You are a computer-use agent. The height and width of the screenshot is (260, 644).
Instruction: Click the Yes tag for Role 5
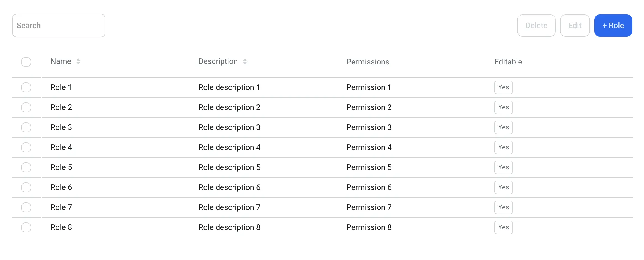tap(503, 167)
